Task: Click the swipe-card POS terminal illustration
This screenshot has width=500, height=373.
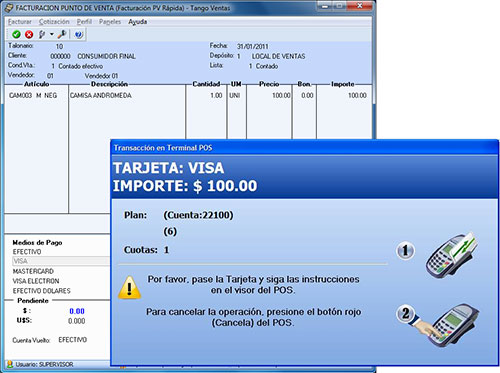Action: [x=452, y=255]
